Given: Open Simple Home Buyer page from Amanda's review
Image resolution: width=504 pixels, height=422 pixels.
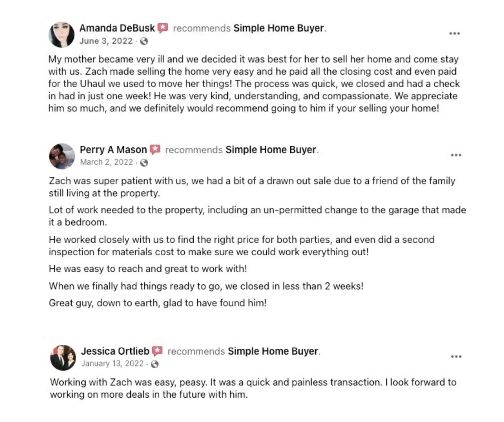Looking at the screenshot, I should click(x=278, y=28).
